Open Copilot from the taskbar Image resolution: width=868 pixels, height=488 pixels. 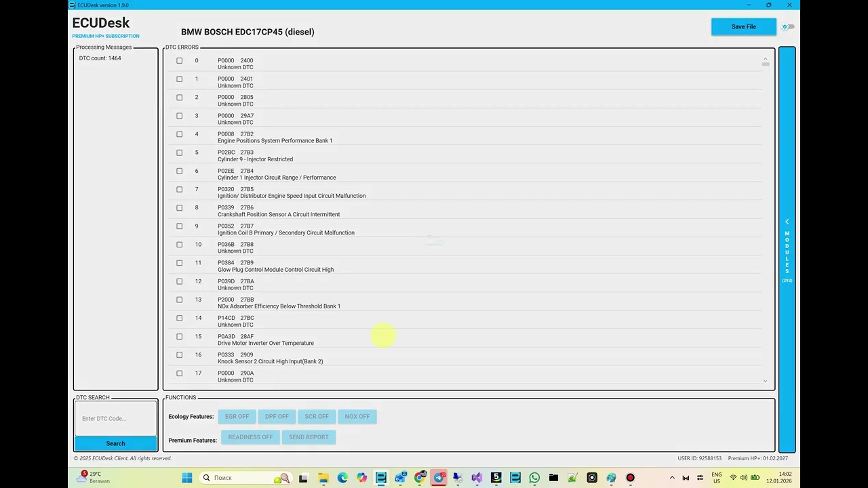(x=361, y=478)
